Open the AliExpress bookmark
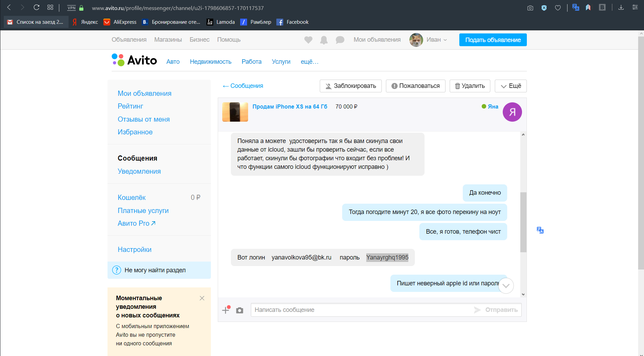Viewport: 644px width, 356px height. point(120,22)
